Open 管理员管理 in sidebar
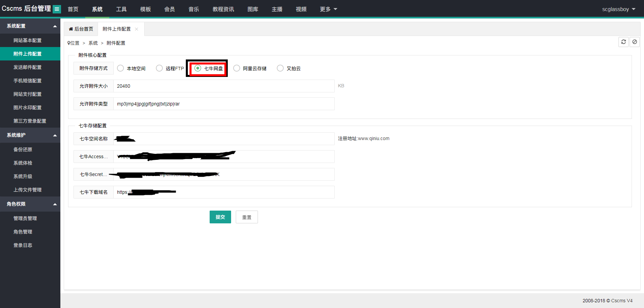This screenshot has width=644, height=308. [x=30, y=218]
